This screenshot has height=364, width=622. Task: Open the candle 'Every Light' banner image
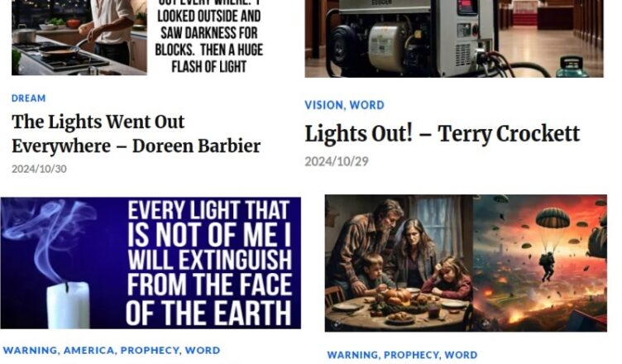[x=151, y=263]
